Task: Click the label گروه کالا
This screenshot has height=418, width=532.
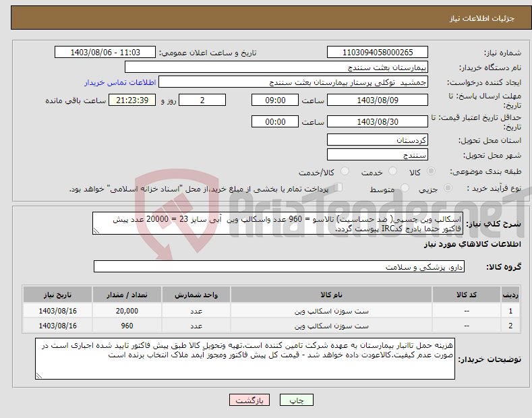Action: tap(504, 267)
